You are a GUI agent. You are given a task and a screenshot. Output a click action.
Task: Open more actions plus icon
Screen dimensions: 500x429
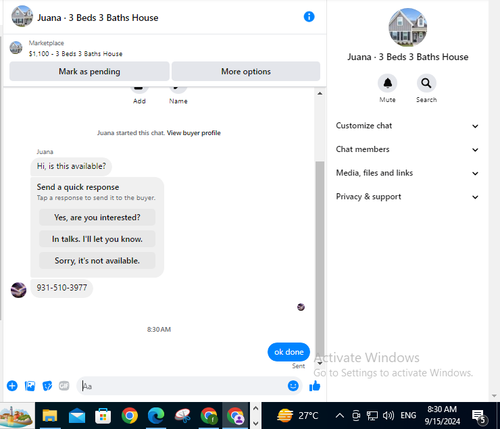pyautogui.click(x=12, y=386)
